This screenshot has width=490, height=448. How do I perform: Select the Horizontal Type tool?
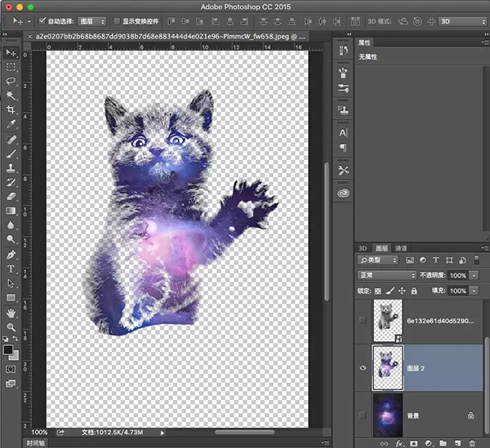click(x=11, y=268)
